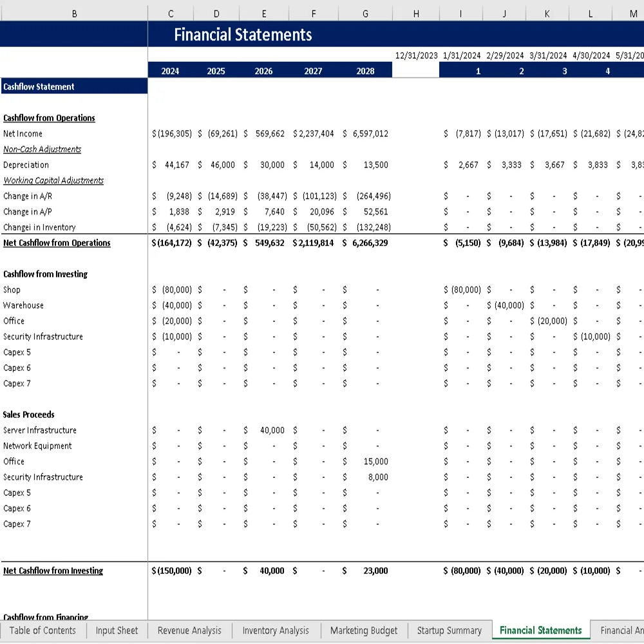Go to the Table of Contents sheet
The image size is (644, 644).
click(x=43, y=630)
